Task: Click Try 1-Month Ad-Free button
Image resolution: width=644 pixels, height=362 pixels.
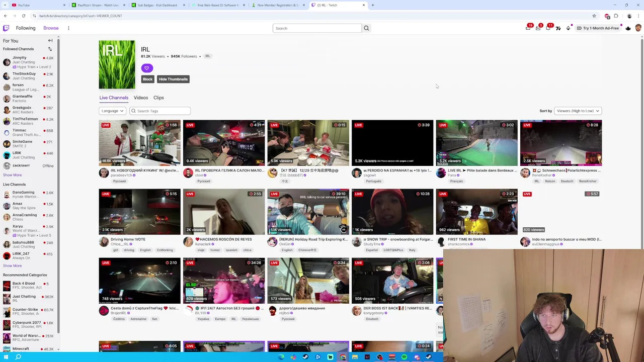Action: pyautogui.click(x=598, y=28)
